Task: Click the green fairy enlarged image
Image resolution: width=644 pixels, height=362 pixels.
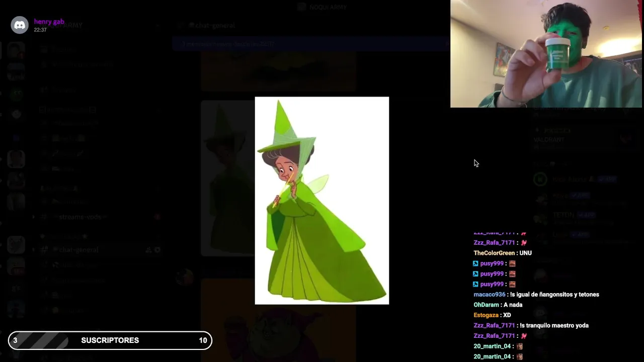Action: point(322,201)
